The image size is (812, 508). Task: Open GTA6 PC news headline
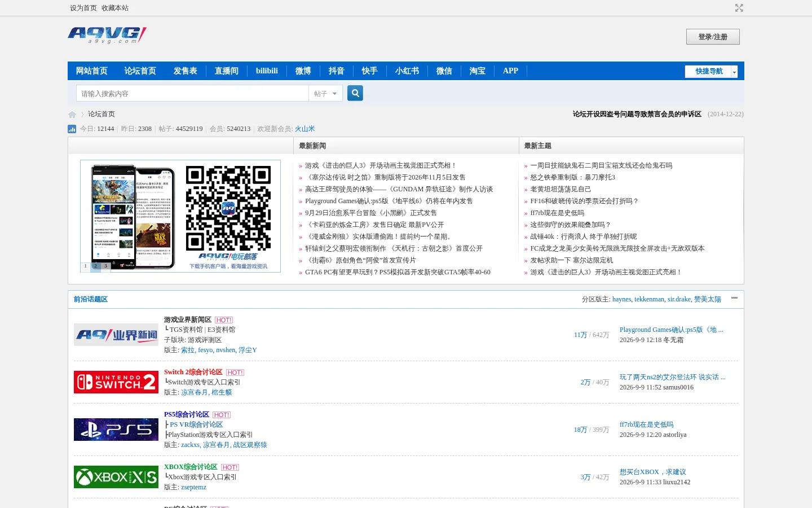coord(398,272)
